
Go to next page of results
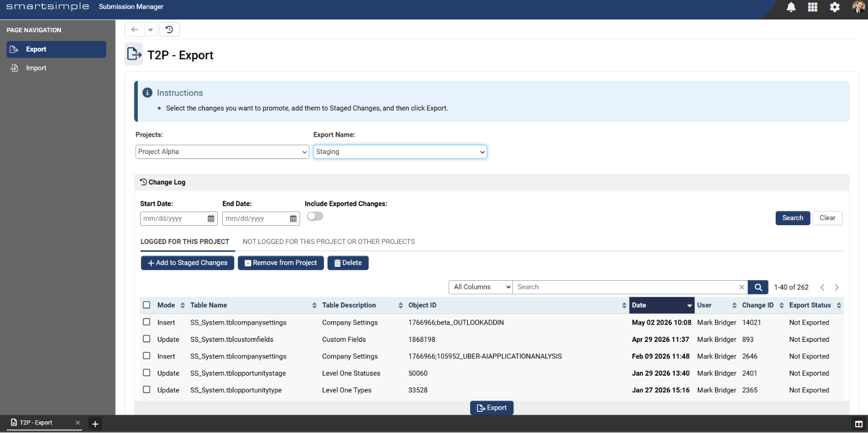[837, 287]
